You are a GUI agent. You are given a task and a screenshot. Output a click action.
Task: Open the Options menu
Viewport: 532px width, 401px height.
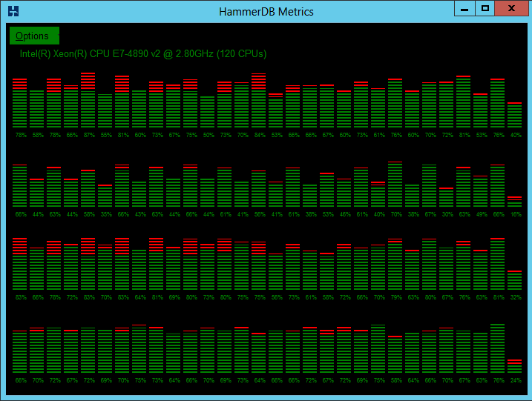point(34,36)
